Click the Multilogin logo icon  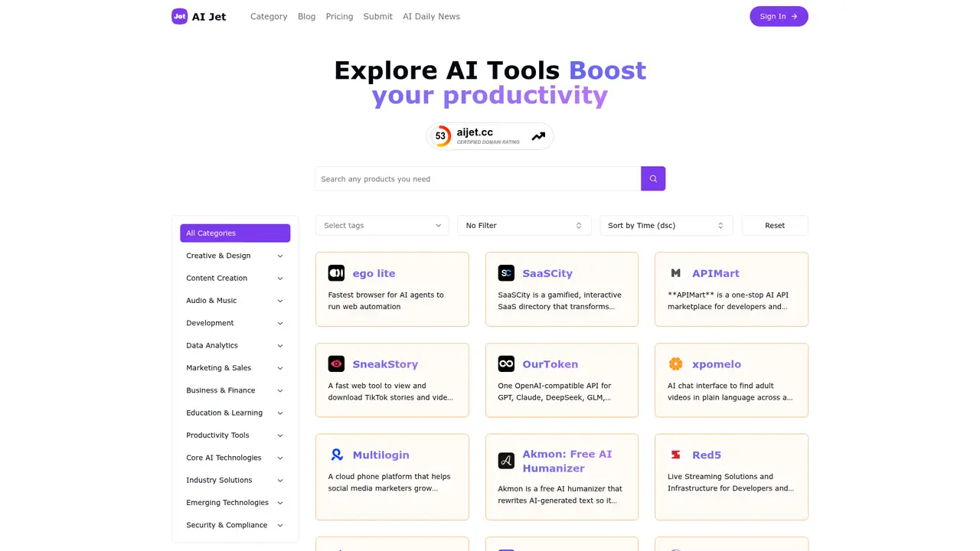tap(336, 455)
